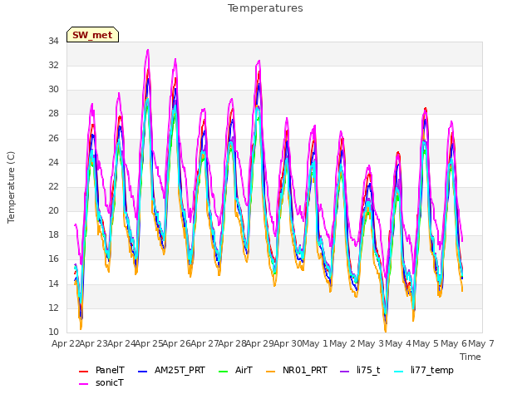Click the Apr 27 x-axis tick
The width and height of the screenshot is (532, 399).
tap(204, 343)
